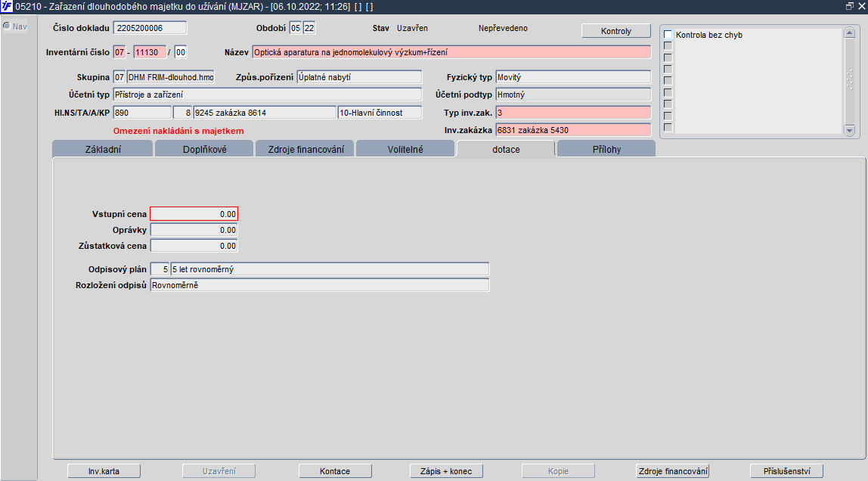
Task: Click the application logo icon in title bar
Action: click(6, 6)
